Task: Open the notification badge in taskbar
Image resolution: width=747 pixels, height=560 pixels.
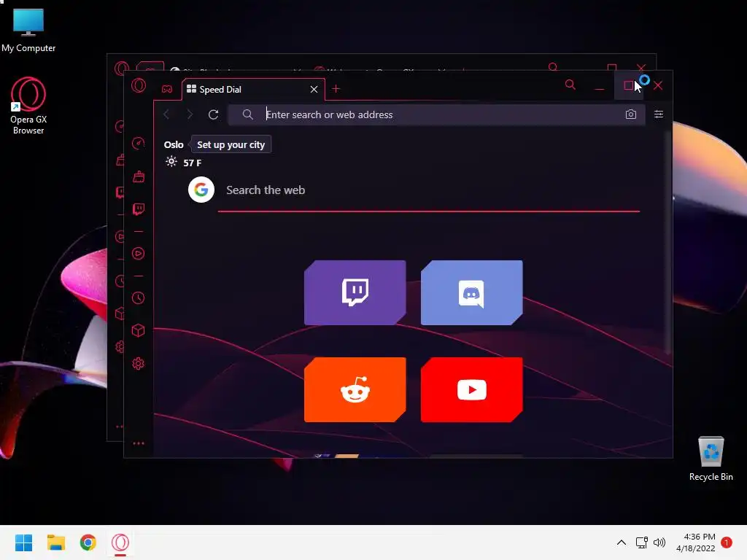Action: [x=726, y=542]
